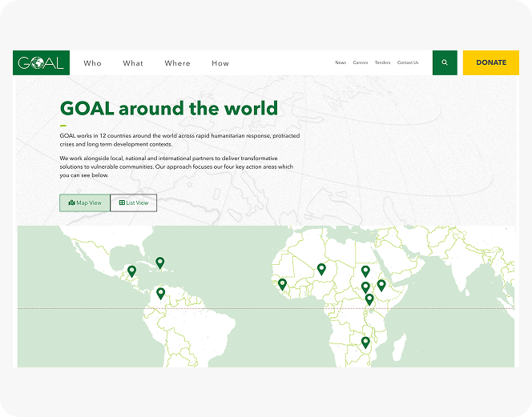Viewport: 532px width, 417px height.
Task: Click the map pin in Sudan
Action: pos(365,271)
